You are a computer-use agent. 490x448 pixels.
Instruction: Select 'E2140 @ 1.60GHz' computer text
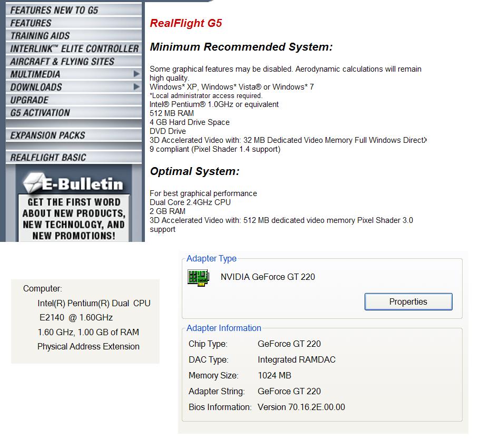76,318
